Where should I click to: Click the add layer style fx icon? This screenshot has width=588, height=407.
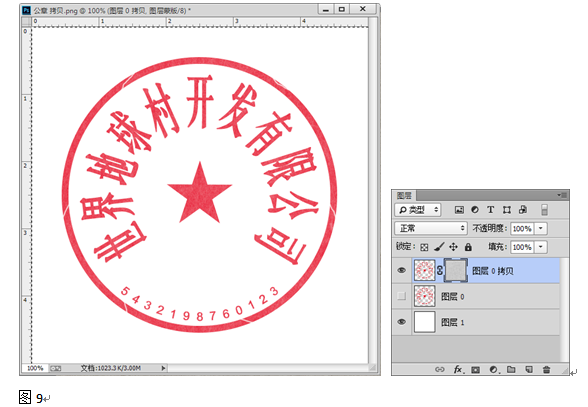point(458,369)
